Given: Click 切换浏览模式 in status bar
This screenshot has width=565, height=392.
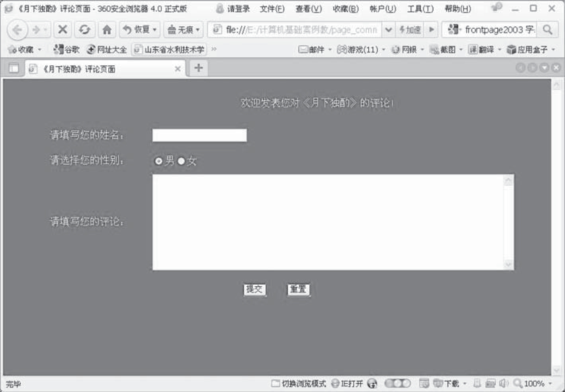Looking at the screenshot, I should [299, 384].
